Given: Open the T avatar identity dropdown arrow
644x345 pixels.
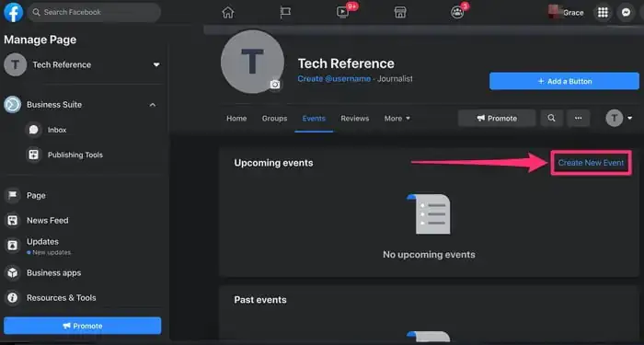Looking at the screenshot, I should coord(630,119).
